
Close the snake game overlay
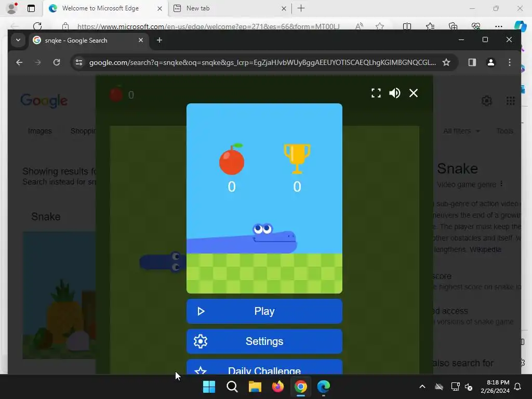(413, 93)
